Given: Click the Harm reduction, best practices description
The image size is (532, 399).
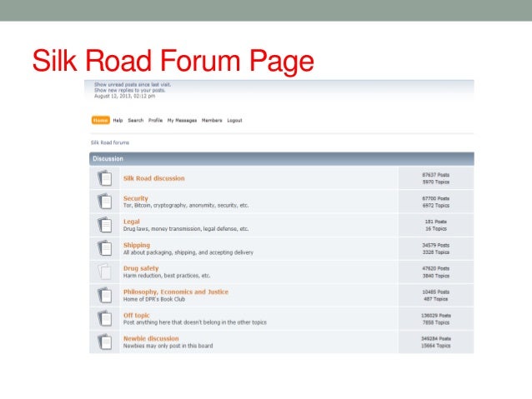Looking at the screenshot, I should pyautogui.click(x=167, y=276).
